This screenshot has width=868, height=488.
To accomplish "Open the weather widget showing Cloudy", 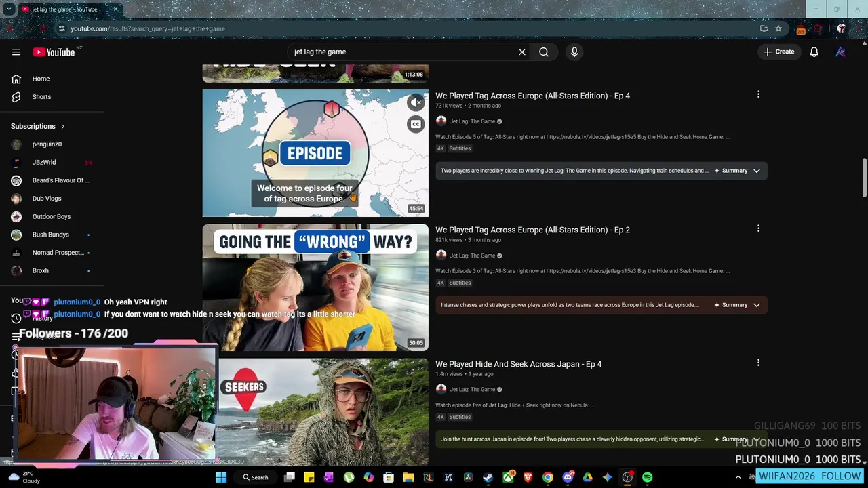I will 24,477.
